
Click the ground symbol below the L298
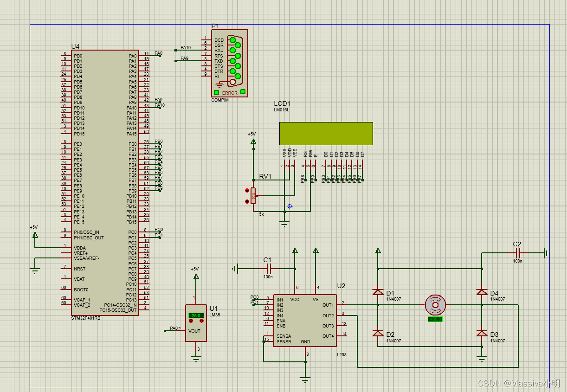coord(305,379)
